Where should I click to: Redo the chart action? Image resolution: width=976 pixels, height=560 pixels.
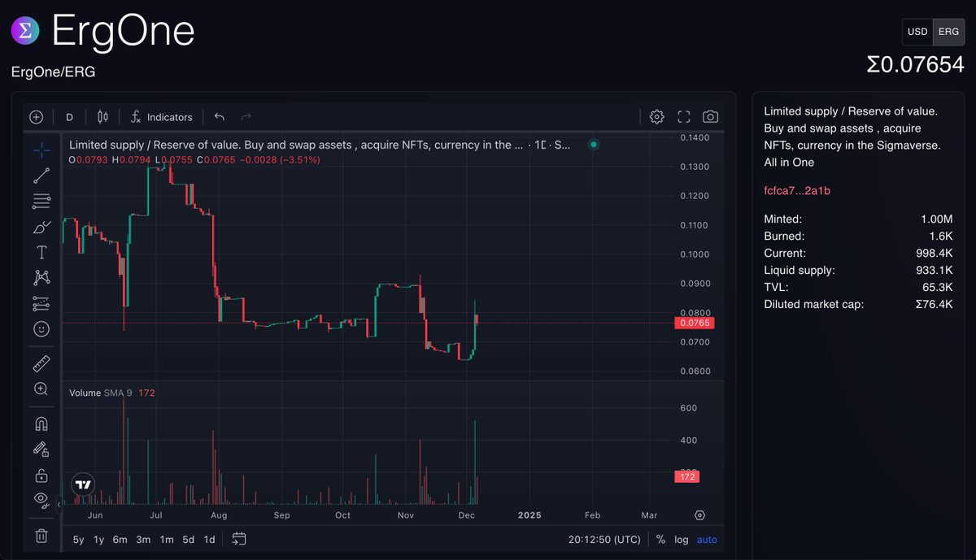(x=246, y=117)
